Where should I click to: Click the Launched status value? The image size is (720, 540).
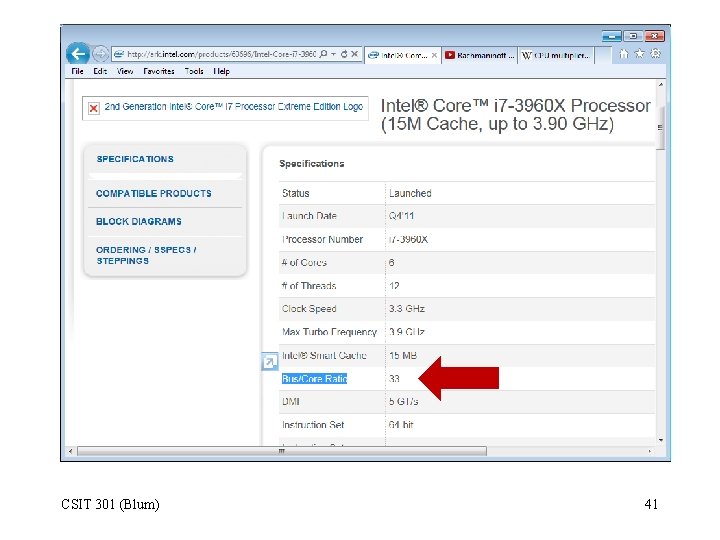click(410, 193)
